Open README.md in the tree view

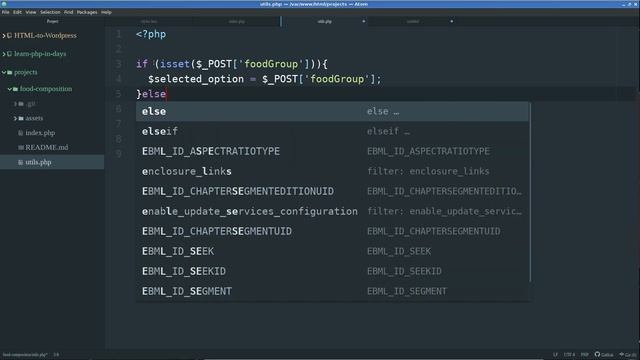click(x=47, y=147)
